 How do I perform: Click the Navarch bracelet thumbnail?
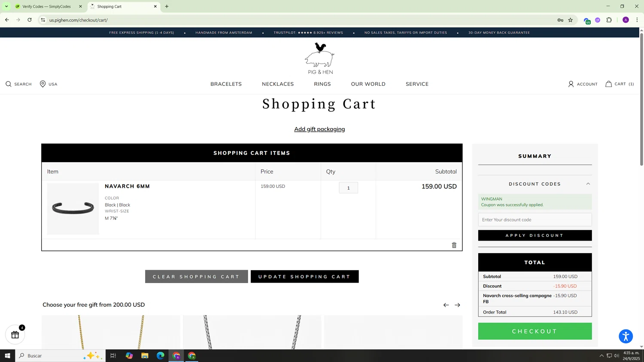(73, 209)
